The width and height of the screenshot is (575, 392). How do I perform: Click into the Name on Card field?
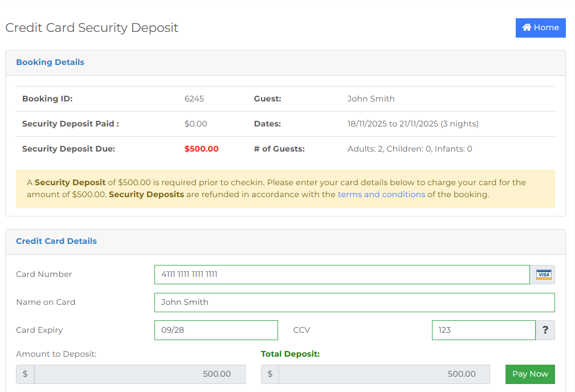click(x=354, y=303)
